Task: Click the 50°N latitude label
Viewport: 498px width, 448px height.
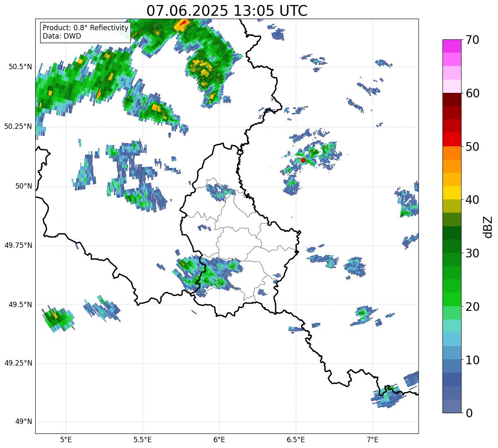Action: tap(24, 186)
